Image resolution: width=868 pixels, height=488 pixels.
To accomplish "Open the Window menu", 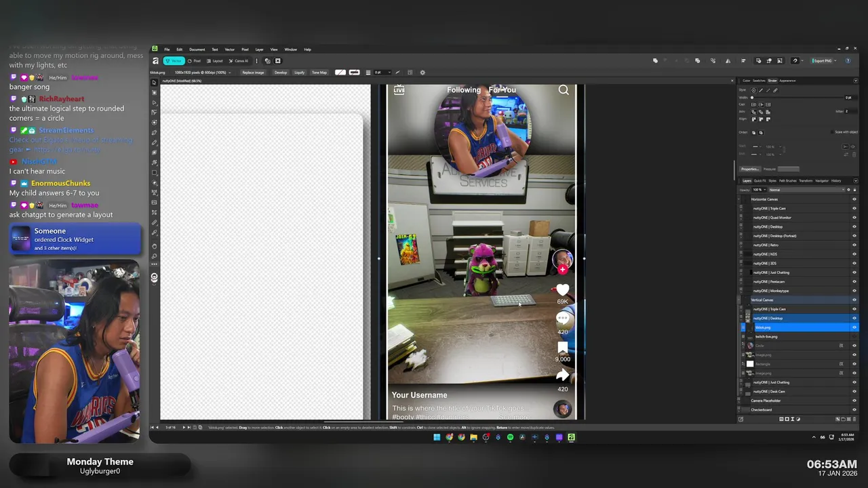I will coord(290,49).
